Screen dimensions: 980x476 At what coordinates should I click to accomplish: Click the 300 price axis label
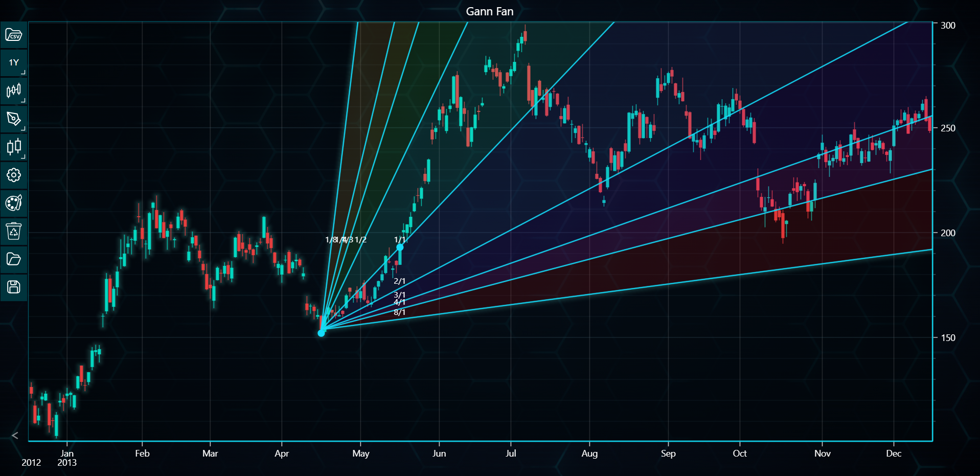[x=948, y=26]
